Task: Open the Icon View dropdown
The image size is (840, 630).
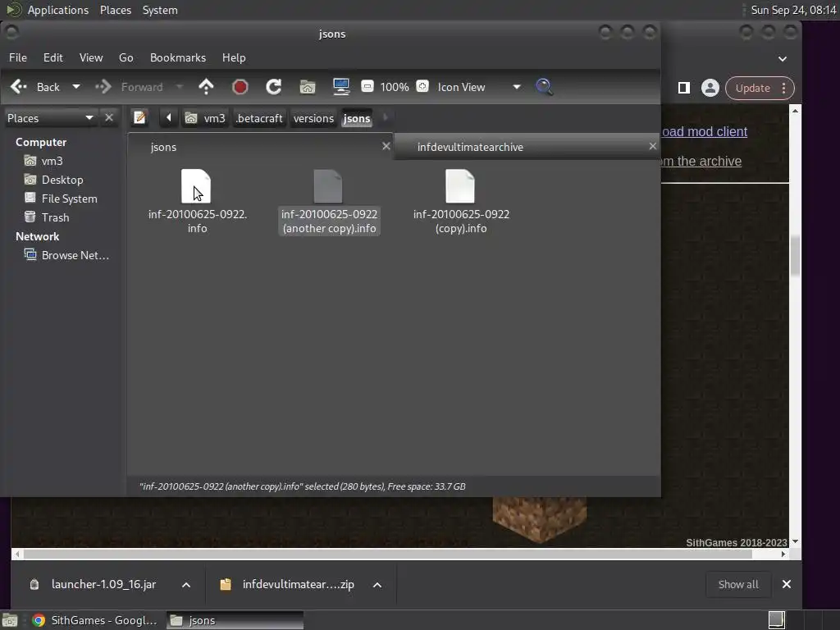Action: click(478, 87)
